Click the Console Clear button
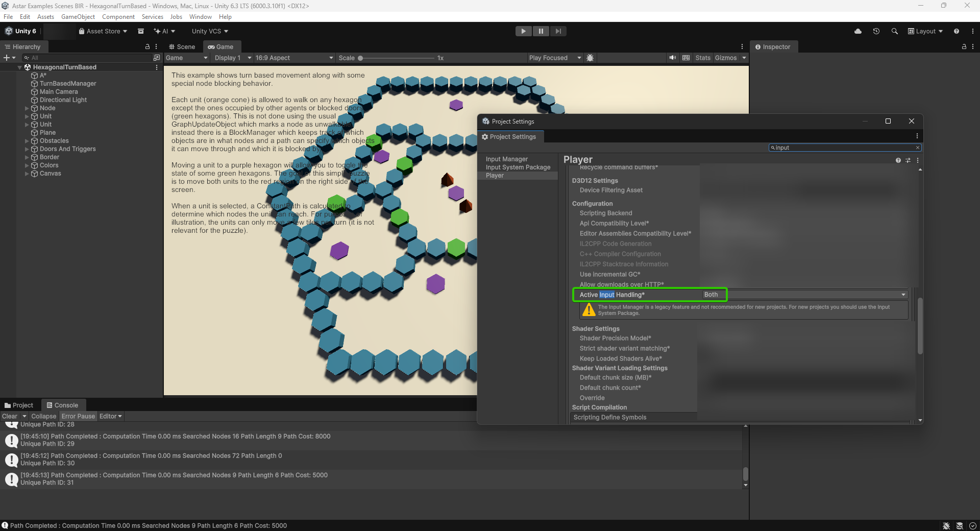 click(10, 416)
